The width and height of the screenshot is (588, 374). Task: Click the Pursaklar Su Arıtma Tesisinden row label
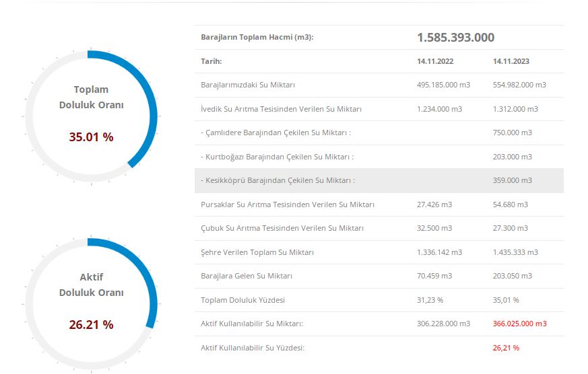click(288, 204)
